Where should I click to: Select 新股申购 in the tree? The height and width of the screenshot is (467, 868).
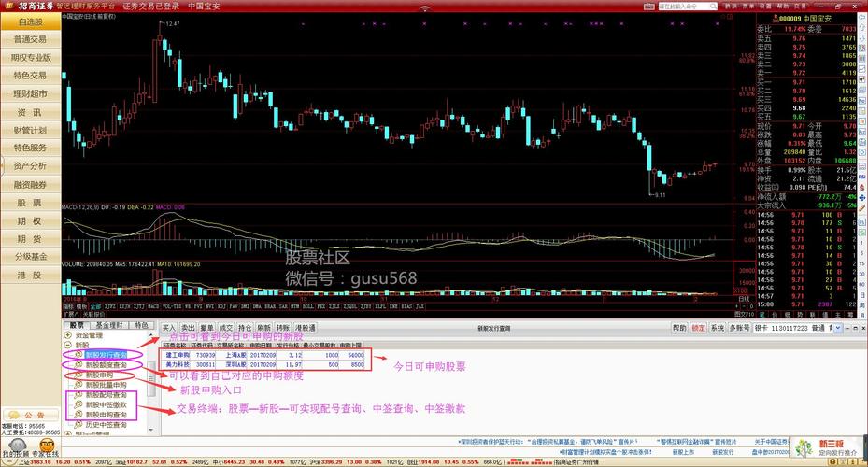[x=99, y=375]
